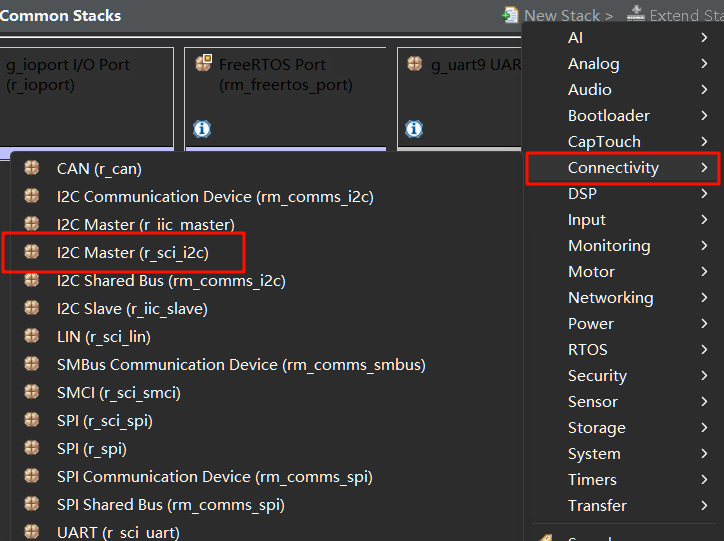This screenshot has height=541, width=724.
Task: Expand the Security submenu arrow
Action: point(704,376)
